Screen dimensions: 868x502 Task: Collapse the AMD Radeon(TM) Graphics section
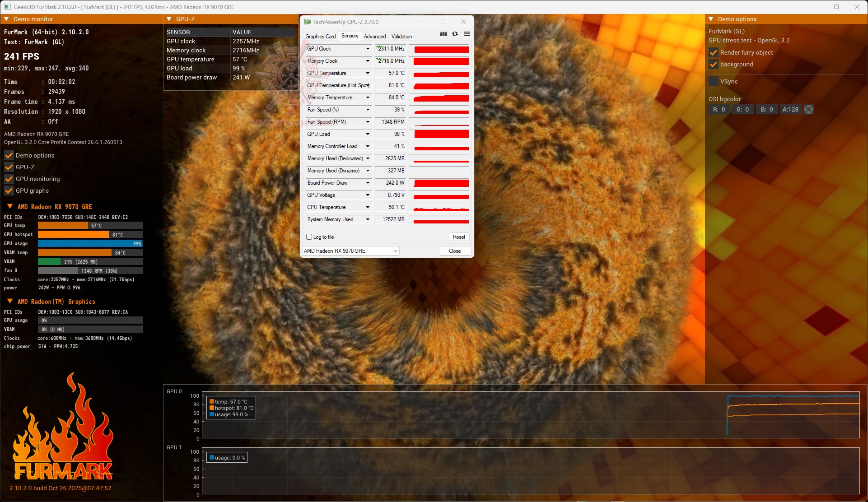click(x=10, y=301)
